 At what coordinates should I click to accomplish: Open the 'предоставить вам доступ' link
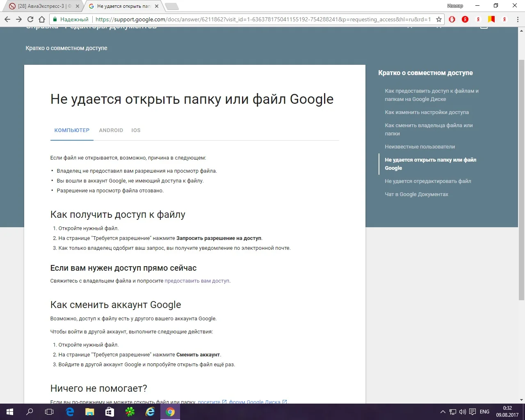(197, 281)
